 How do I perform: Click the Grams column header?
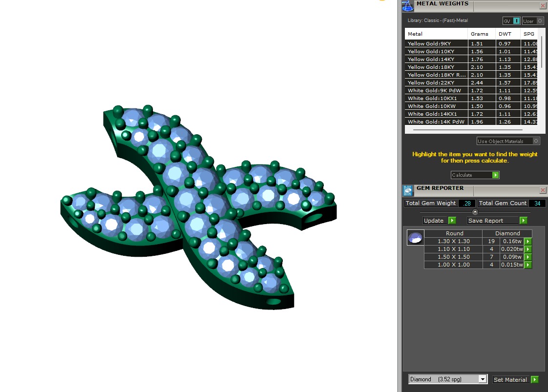(482, 34)
